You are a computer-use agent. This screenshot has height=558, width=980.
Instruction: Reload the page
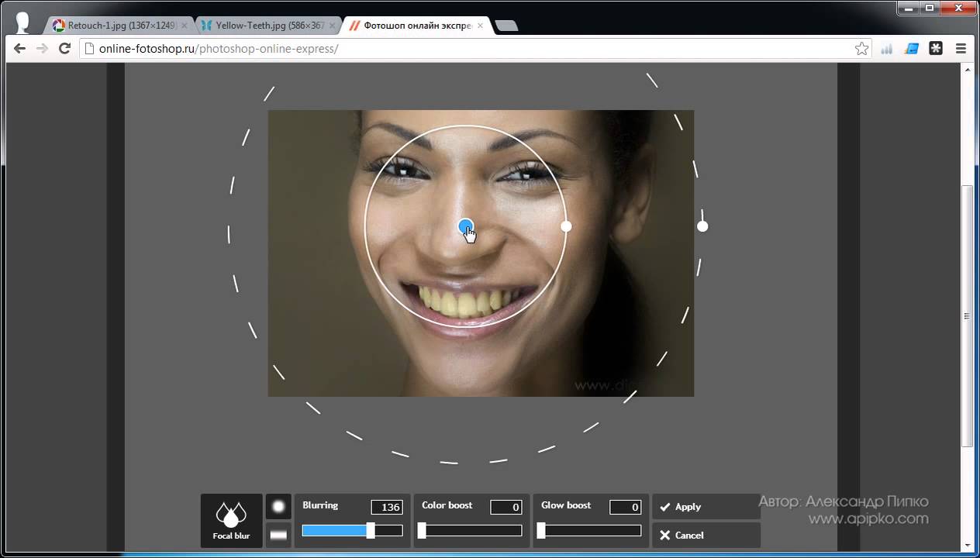(65, 49)
